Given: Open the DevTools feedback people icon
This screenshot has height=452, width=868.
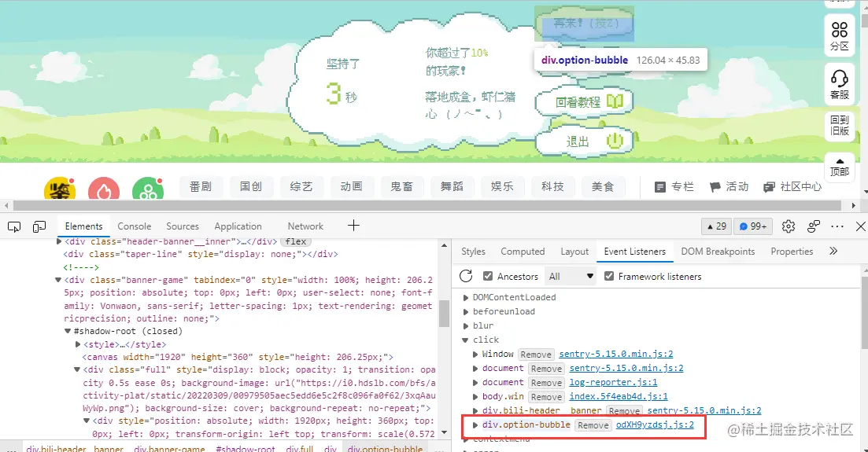Looking at the screenshot, I should 813,226.
